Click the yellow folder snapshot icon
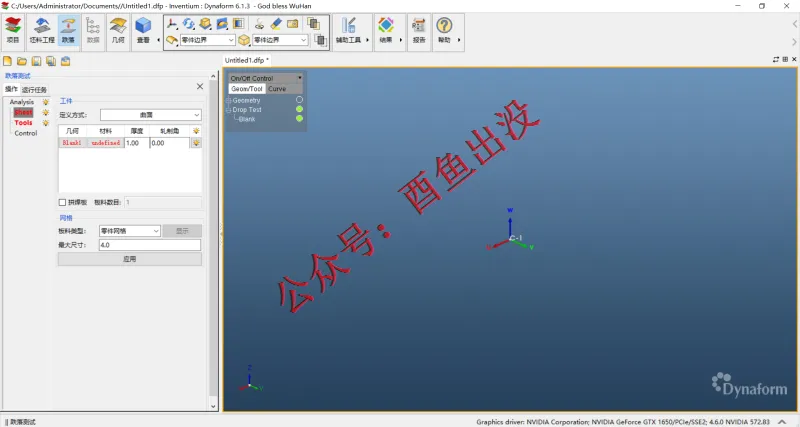This screenshot has height=427, width=800. coord(292,23)
